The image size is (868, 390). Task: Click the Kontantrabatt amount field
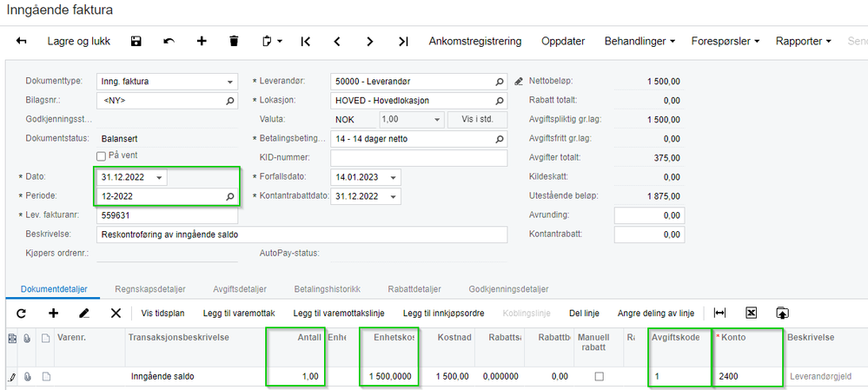point(649,235)
